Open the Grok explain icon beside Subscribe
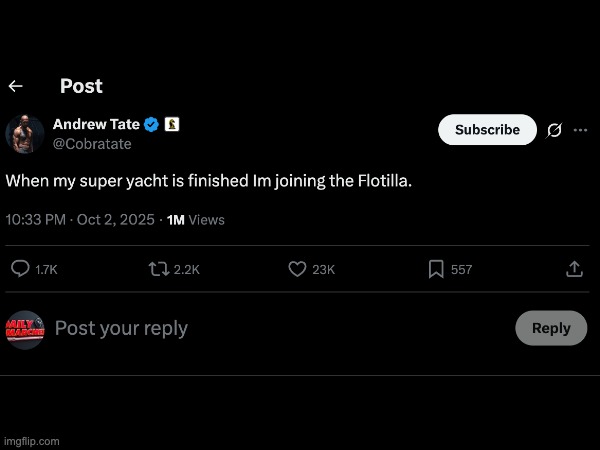Image resolution: width=600 pixels, height=450 pixels. click(x=555, y=130)
